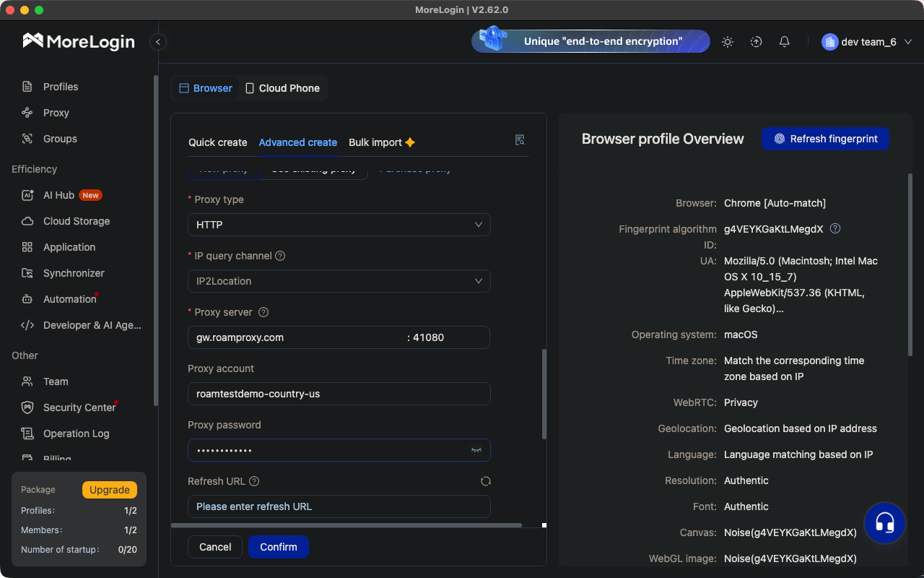Select the Groups sidebar icon
The height and width of the screenshot is (578, 924).
[27, 139]
